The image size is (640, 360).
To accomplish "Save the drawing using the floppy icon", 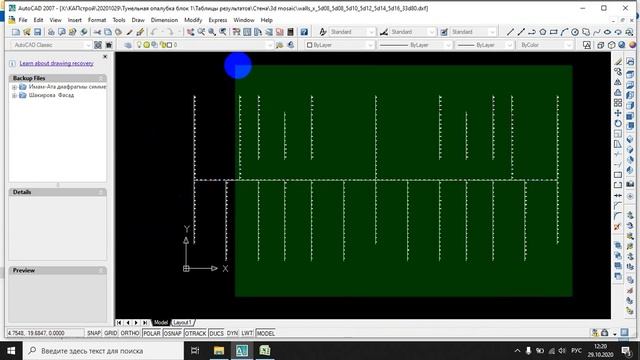I will pos(38,32).
